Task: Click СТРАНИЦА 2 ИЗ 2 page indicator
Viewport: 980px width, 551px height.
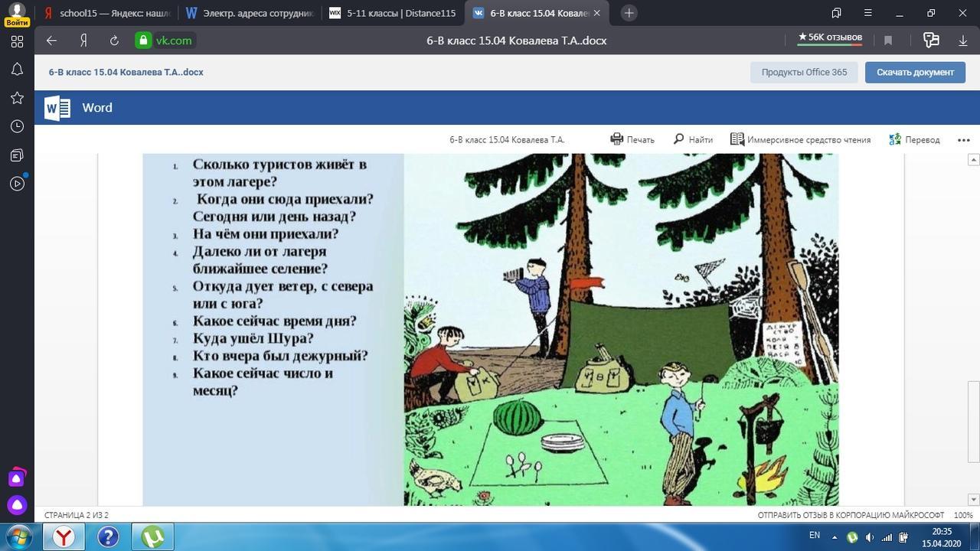Action: (x=77, y=515)
